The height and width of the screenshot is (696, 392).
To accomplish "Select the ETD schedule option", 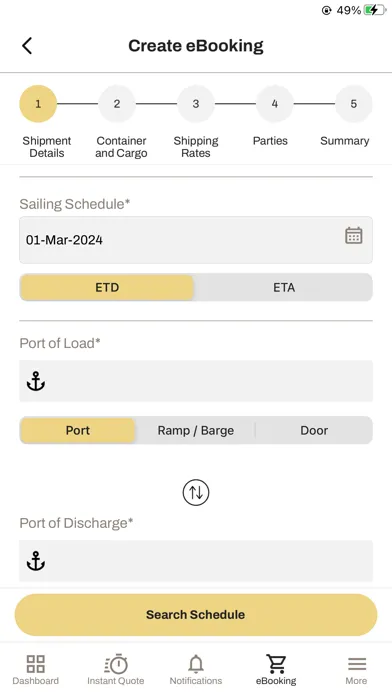I will 107,287.
